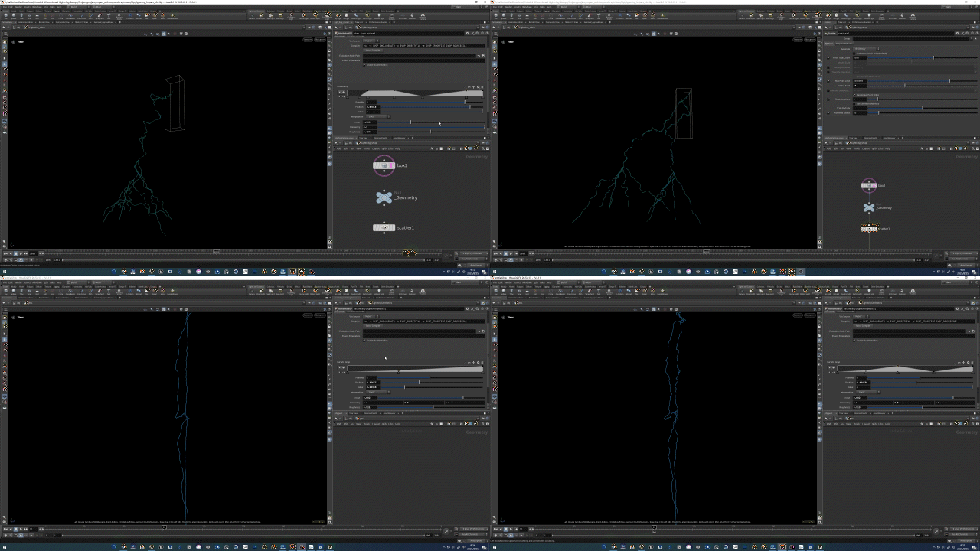The image size is (980, 551).
Task: Toggle Force Total Count checkbox in top-right window
Action: tap(829, 57)
